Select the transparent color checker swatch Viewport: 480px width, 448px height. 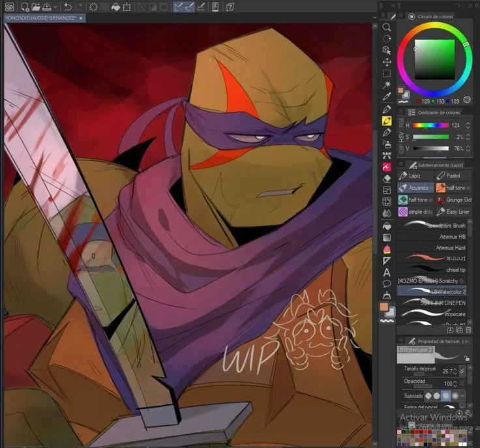(x=387, y=321)
